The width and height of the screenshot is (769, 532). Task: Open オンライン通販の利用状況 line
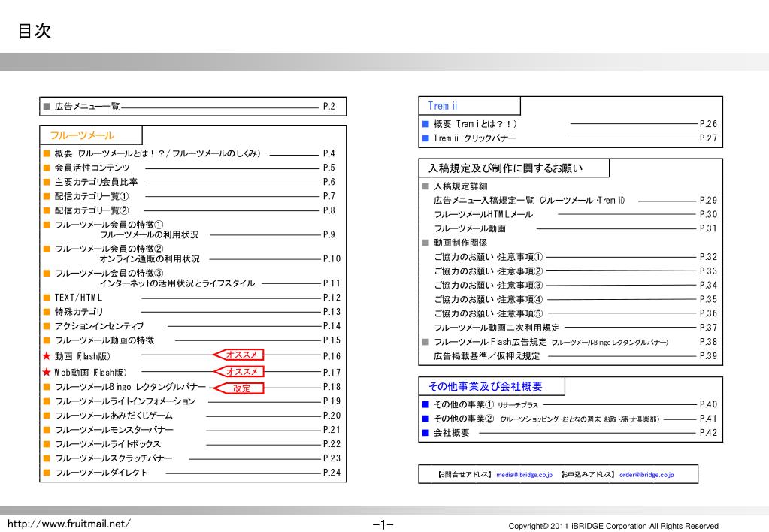coord(150,259)
